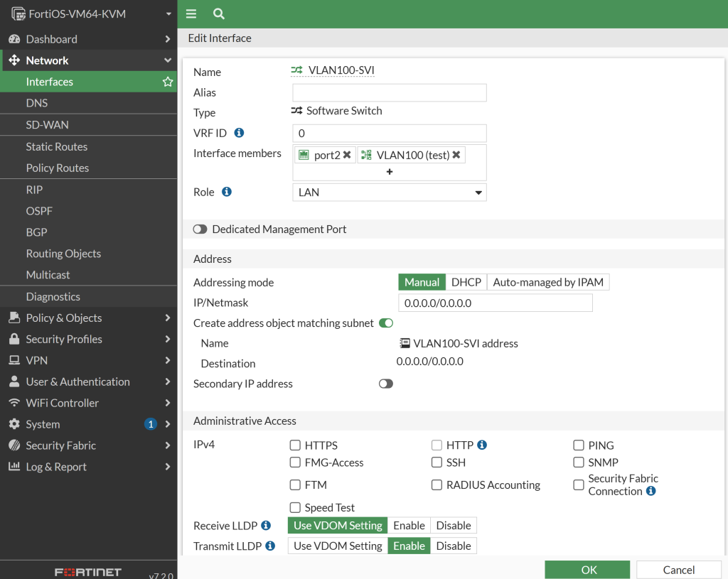The image size is (728, 579).
Task: Click the VRF ID info icon
Action: tap(239, 133)
